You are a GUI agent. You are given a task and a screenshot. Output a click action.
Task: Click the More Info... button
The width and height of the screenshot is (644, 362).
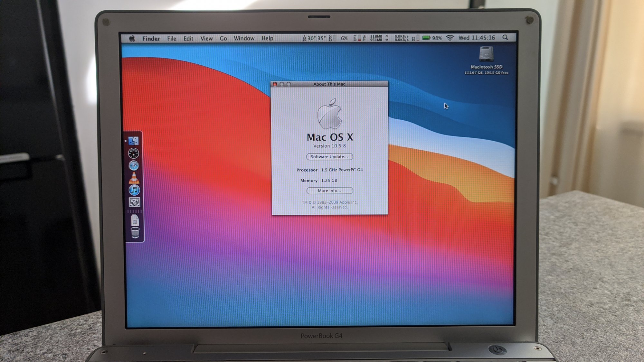pos(329,191)
